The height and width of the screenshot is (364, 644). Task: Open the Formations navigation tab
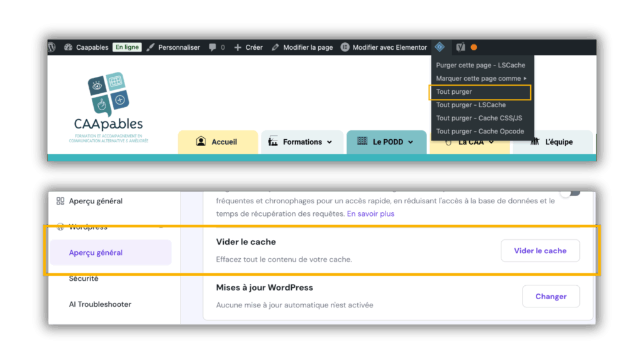click(303, 142)
